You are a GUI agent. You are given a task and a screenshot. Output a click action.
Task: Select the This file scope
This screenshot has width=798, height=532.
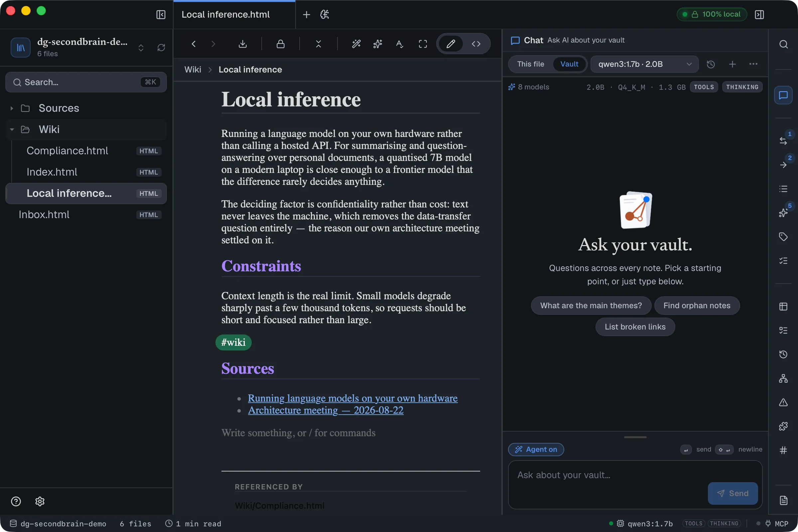pos(531,64)
